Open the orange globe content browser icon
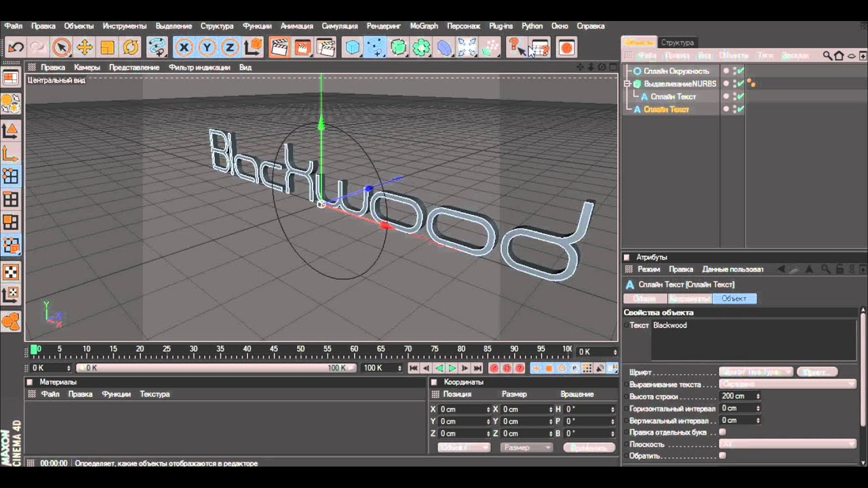Image resolution: width=868 pixels, height=488 pixels. pyautogui.click(x=566, y=47)
